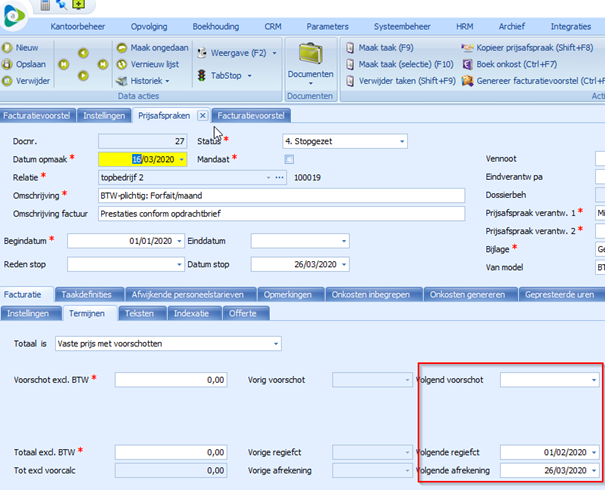Close the Prijsafspraken tab
Image resolution: width=605 pixels, height=490 pixels.
(202, 116)
